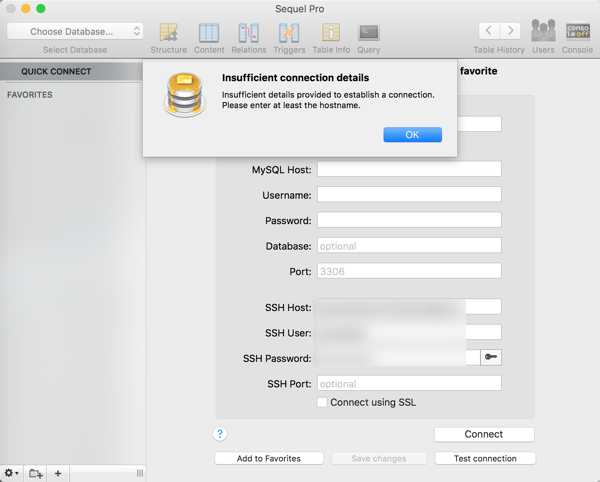Add a new favorite with plus
Image resolution: width=600 pixels, height=482 pixels.
click(58, 473)
